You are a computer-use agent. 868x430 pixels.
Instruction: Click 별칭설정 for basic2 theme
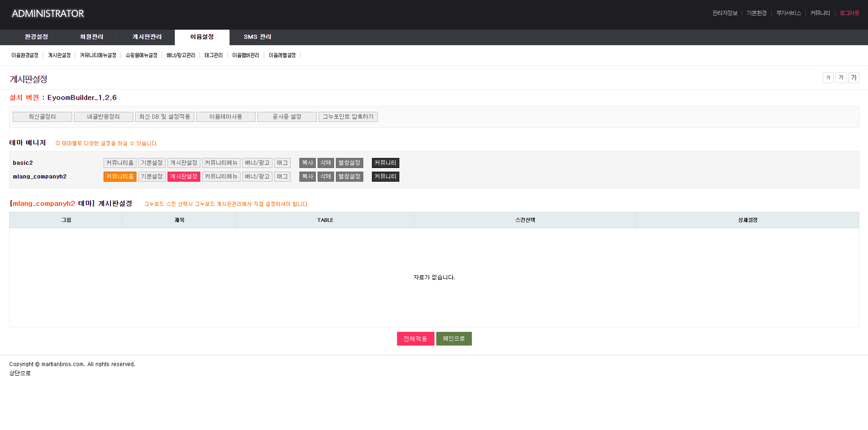pyautogui.click(x=350, y=163)
